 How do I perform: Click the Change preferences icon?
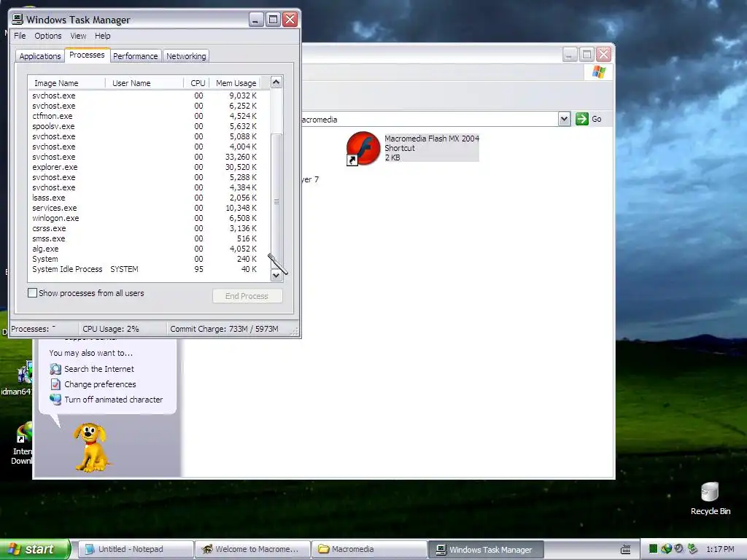tap(55, 384)
